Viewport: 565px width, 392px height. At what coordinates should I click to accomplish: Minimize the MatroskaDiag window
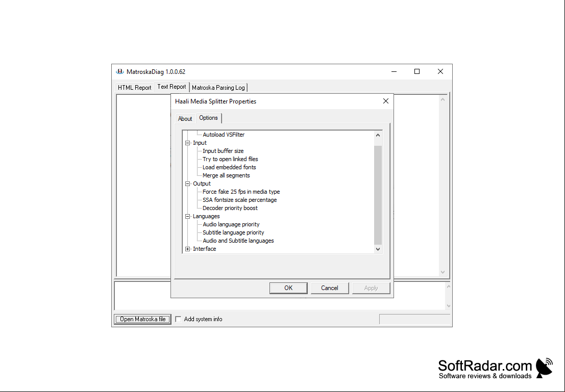click(394, 72)
